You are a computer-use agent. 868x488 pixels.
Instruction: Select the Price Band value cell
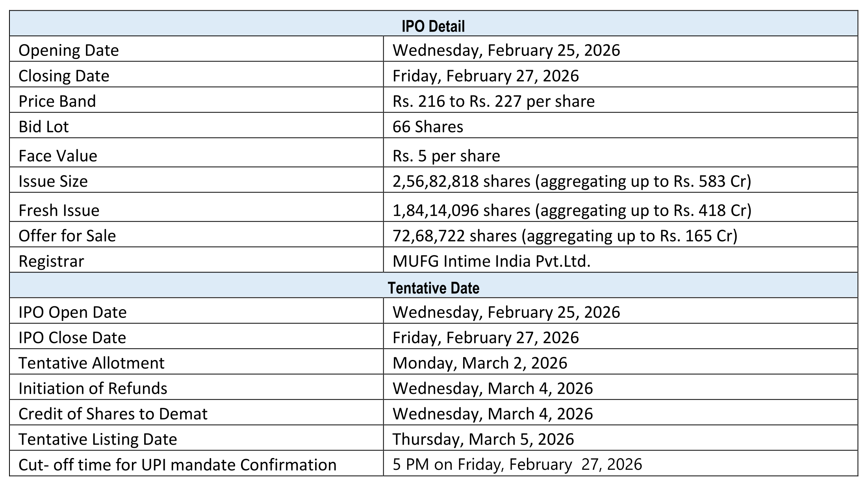point(493,101)
